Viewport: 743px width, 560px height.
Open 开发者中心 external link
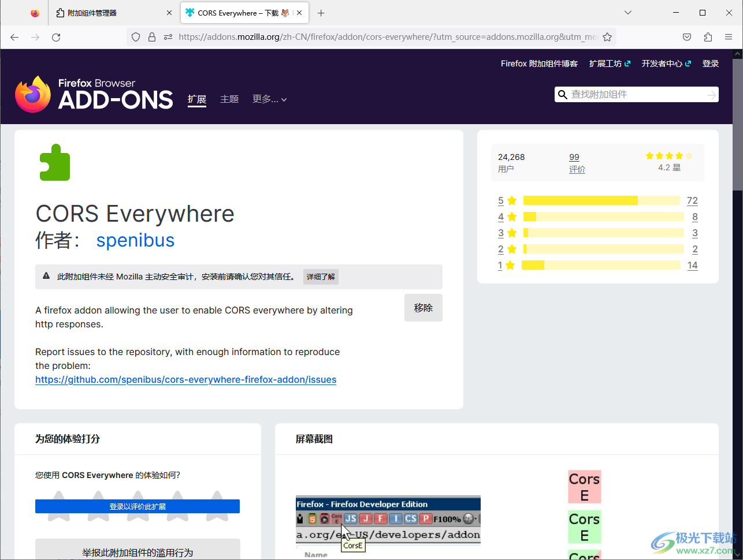666,64
